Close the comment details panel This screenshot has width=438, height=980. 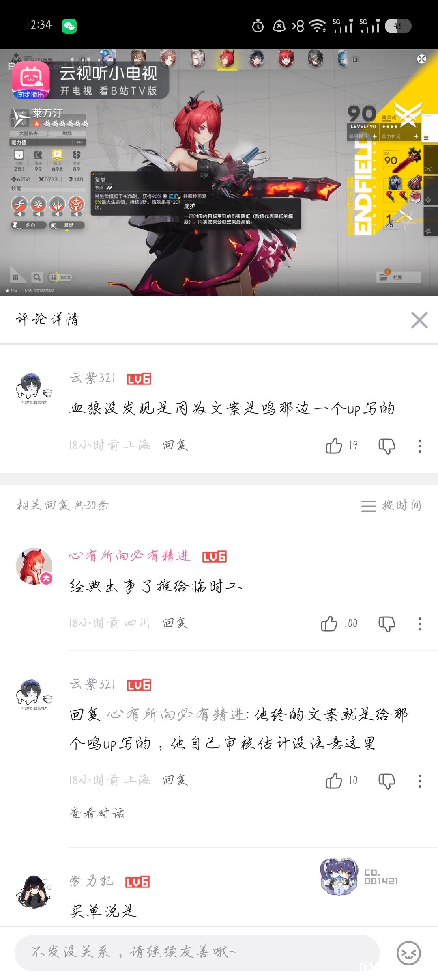point(419,320)
